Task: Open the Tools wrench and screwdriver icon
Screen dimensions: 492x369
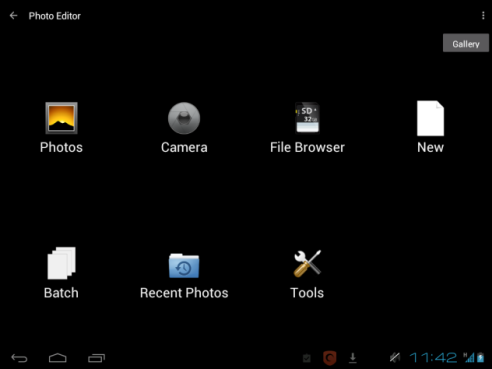Action: tap(307, 263)
